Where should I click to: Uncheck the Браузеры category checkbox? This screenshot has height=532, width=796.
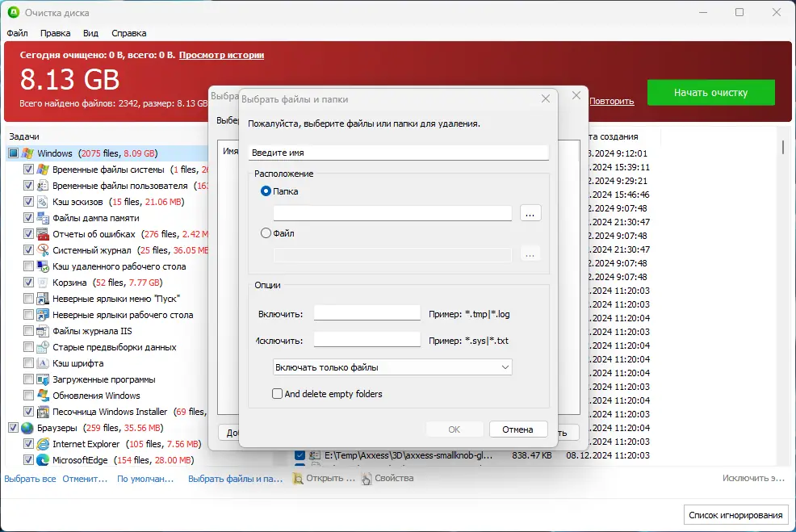[13, 428]
